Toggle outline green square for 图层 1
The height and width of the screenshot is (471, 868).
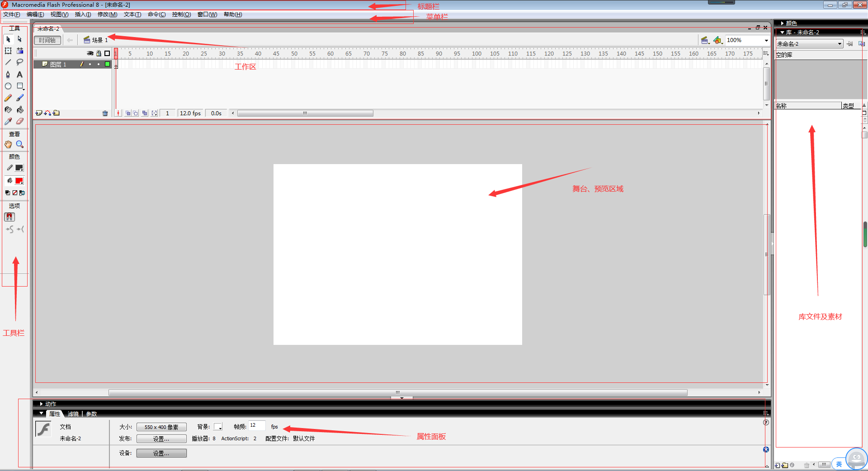(107, 64)
